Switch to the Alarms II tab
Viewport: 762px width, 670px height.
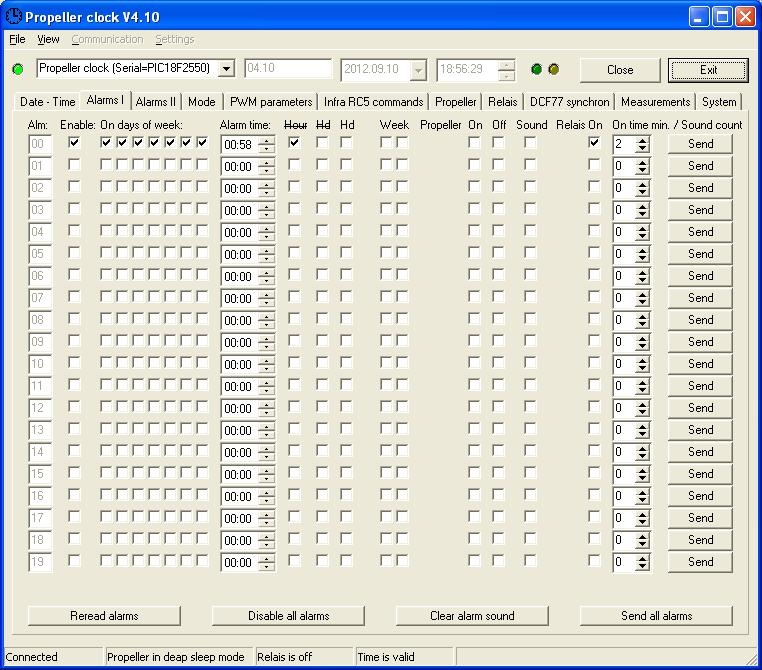tap(156, 102)
